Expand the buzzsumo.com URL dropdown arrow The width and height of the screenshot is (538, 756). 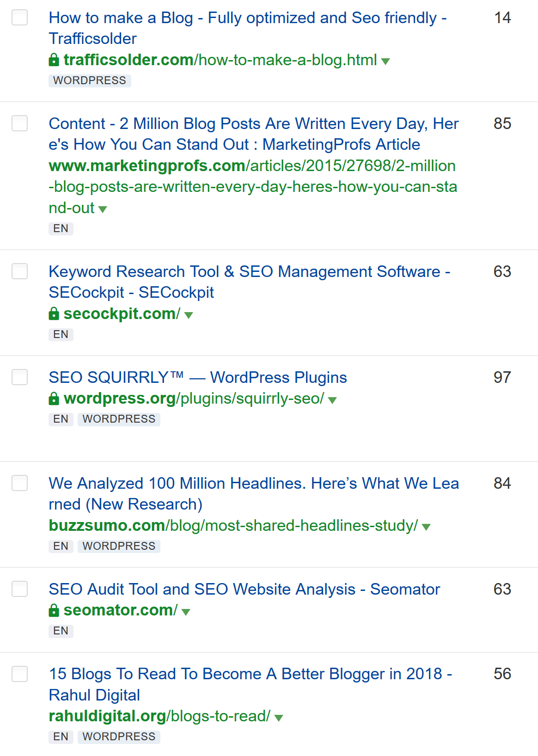[426, 527]
